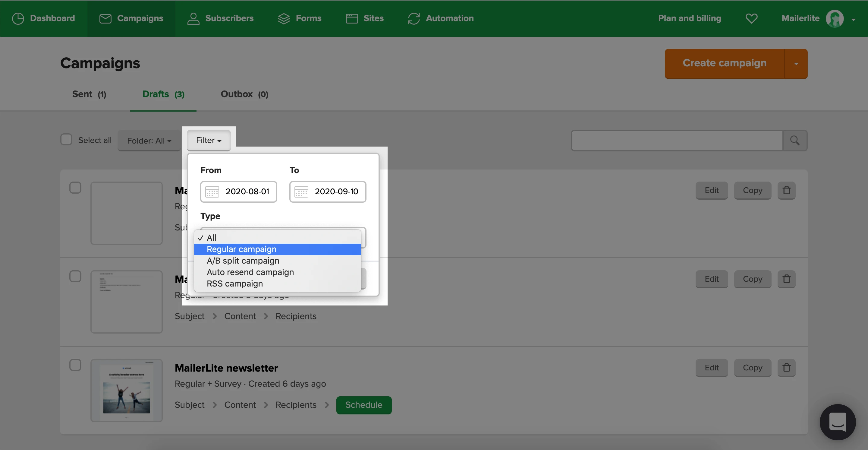Toggle the Select all checkbox
868x450 pixels.
point(66,140)
